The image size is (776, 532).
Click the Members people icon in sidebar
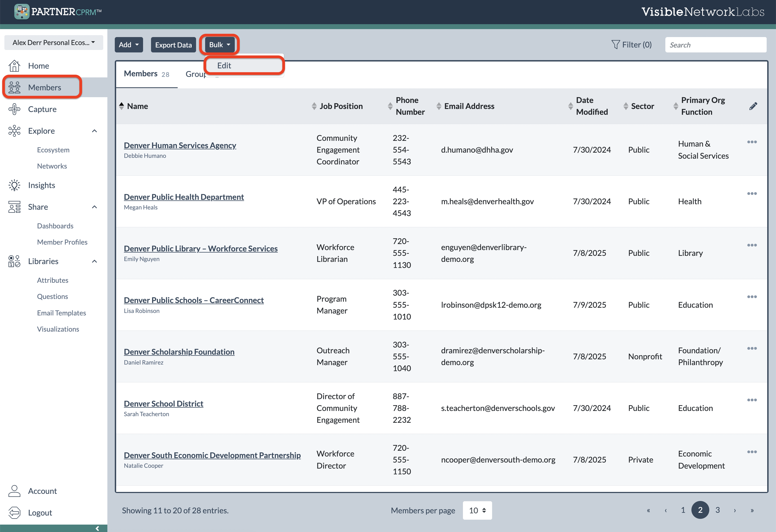tap(14, 88)
